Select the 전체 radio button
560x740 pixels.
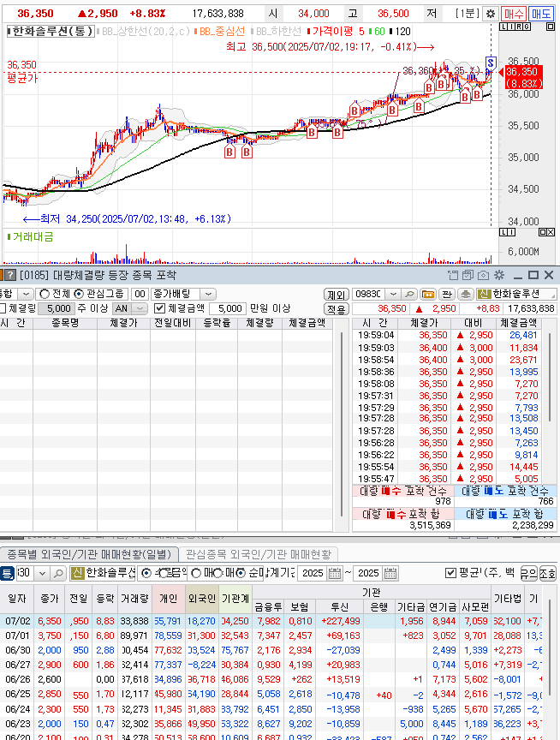tap(45, 294)
